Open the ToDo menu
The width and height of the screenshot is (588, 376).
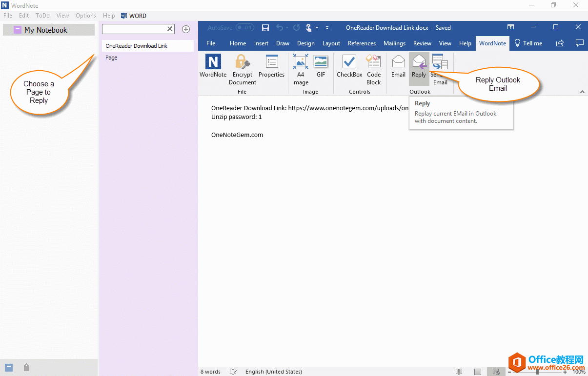coord(42,16)
